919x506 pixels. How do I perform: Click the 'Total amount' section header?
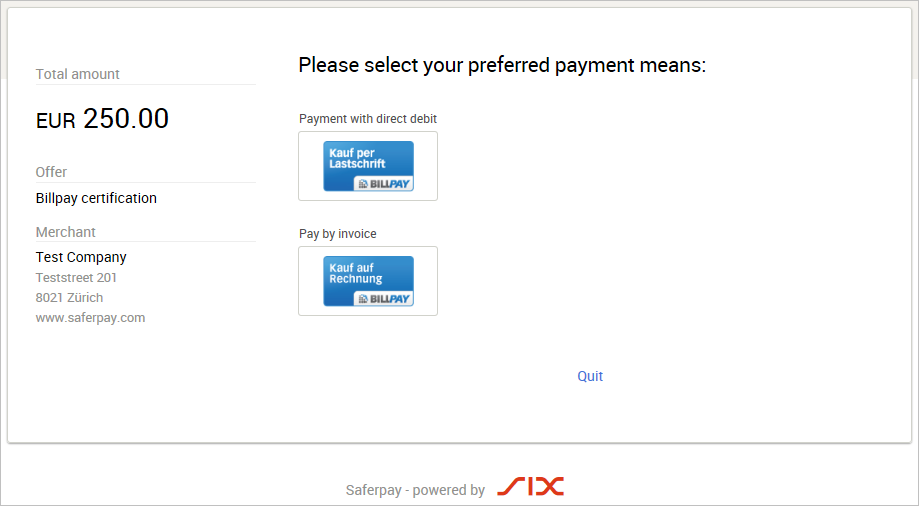pos(77,74)
